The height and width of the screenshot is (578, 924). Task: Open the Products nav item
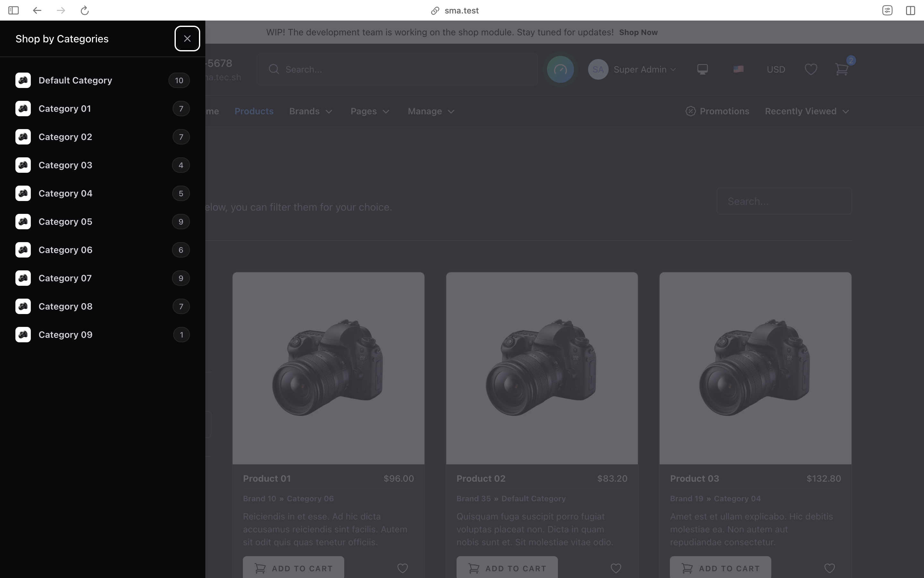point(254,111)
